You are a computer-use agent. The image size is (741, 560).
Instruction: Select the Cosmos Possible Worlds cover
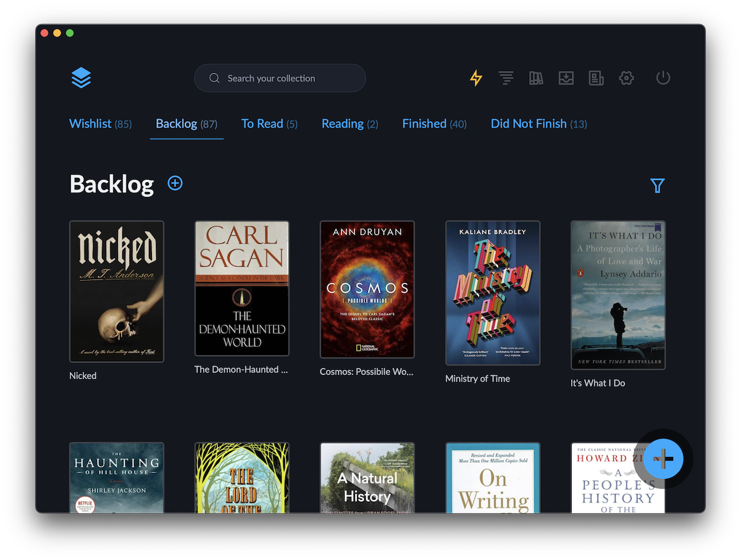pos(367,290)
